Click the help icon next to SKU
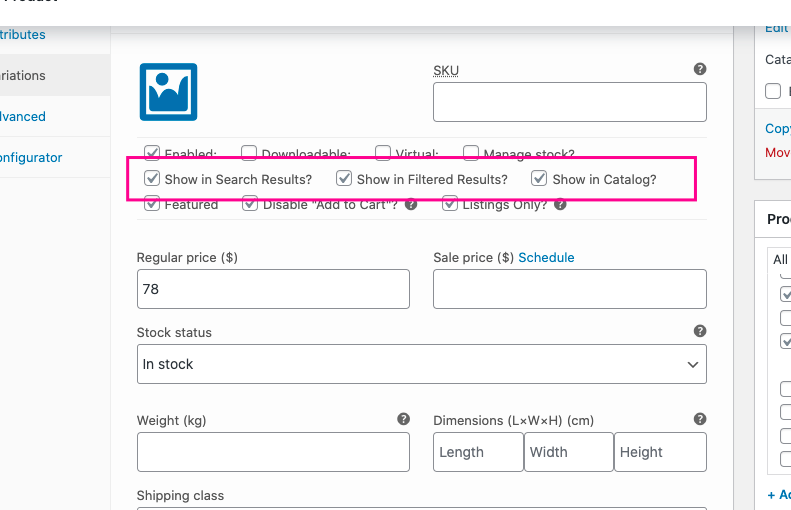 pos(700,69)
